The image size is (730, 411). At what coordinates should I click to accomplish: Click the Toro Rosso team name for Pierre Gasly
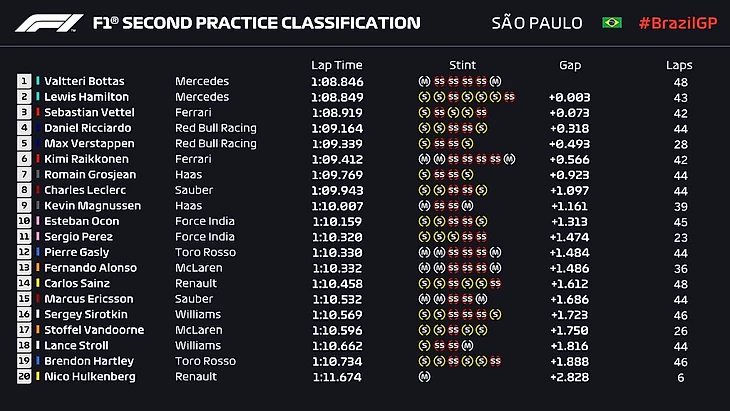click(x=205, y=252)
